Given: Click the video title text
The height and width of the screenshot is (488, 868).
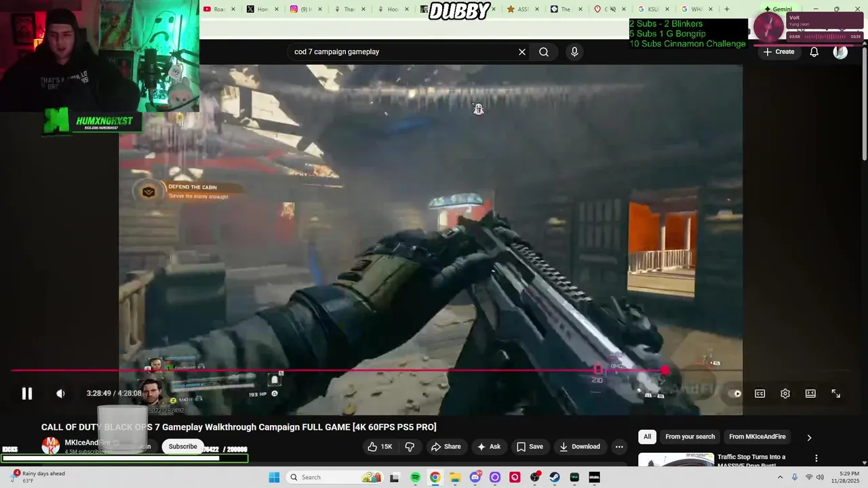Looking at the screenshot, I should 239,427.
